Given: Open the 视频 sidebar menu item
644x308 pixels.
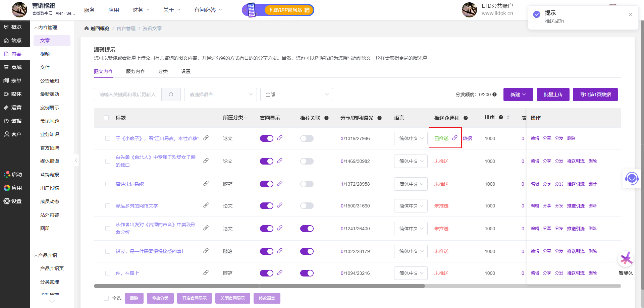Looking at the screenshot, I should click(x=45, y=54).
